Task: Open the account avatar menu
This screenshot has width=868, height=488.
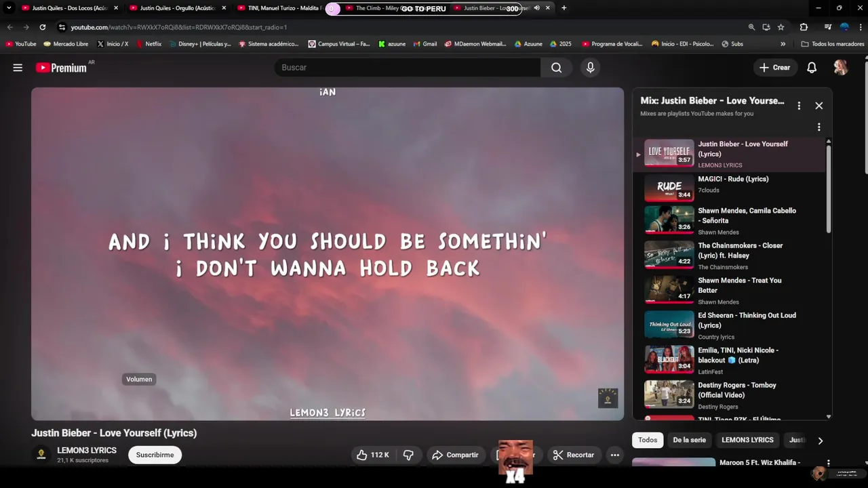Action: point(841,68)
